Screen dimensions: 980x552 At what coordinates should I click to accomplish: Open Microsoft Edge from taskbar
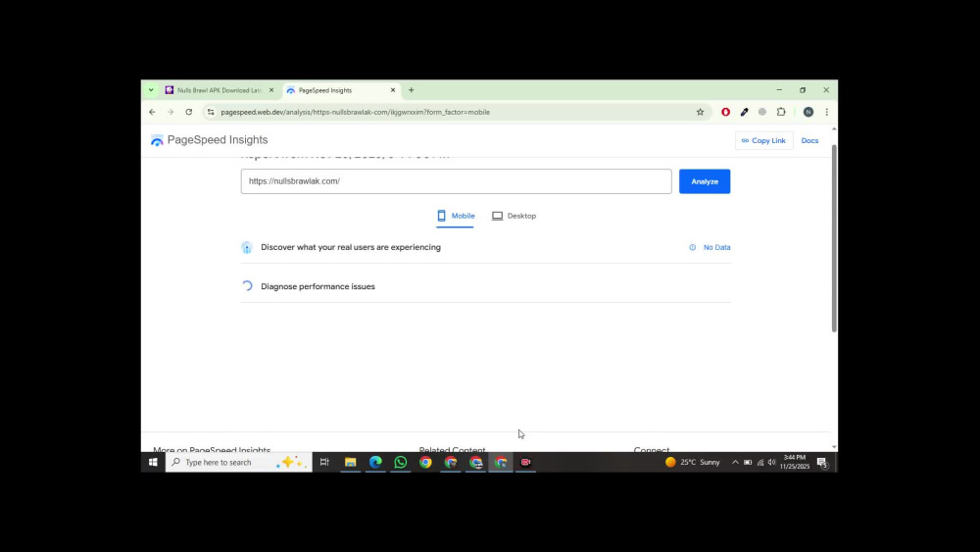pos(375,463)
